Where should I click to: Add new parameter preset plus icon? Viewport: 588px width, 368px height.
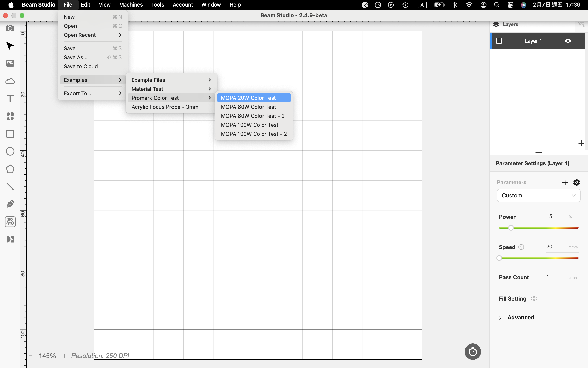pyautogui.click(x=565, y=182)
